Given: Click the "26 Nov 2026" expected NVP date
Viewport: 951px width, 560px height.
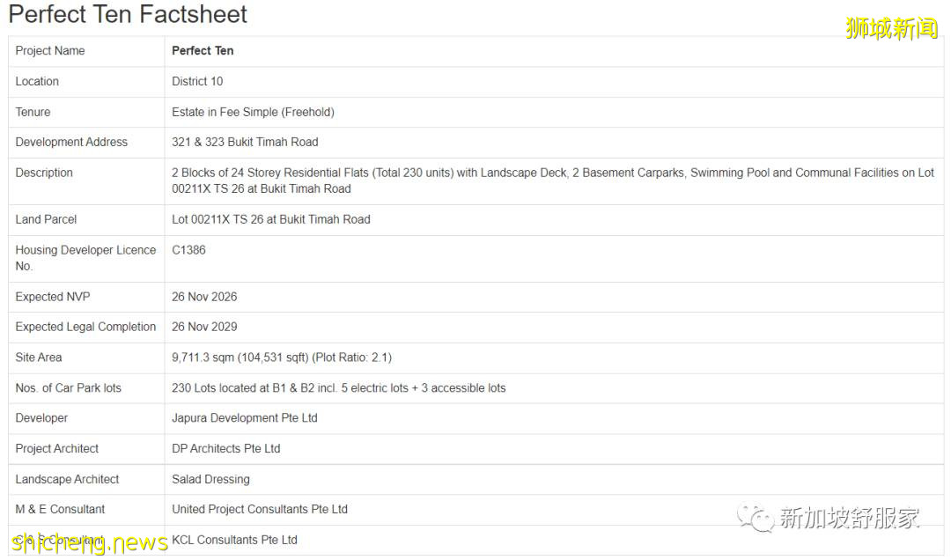Looking at the screenshot, I should coord(204,297).
